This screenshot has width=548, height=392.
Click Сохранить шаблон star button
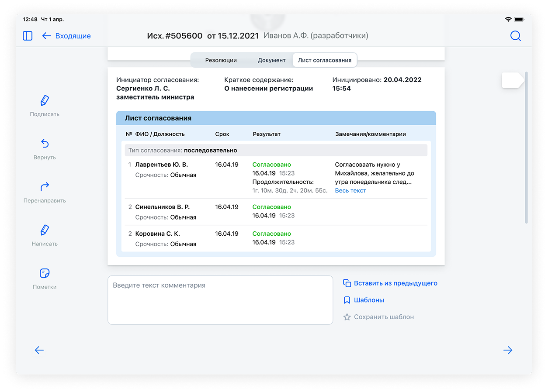coord(378,317)
